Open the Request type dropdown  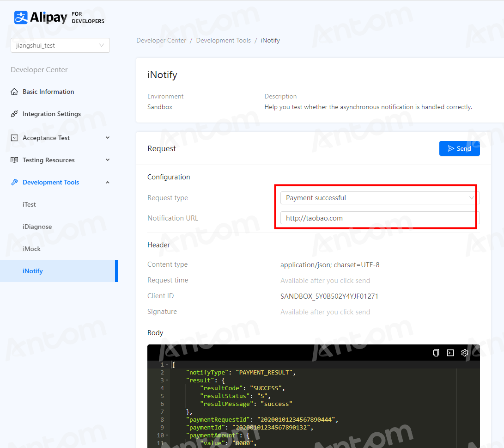380,198
